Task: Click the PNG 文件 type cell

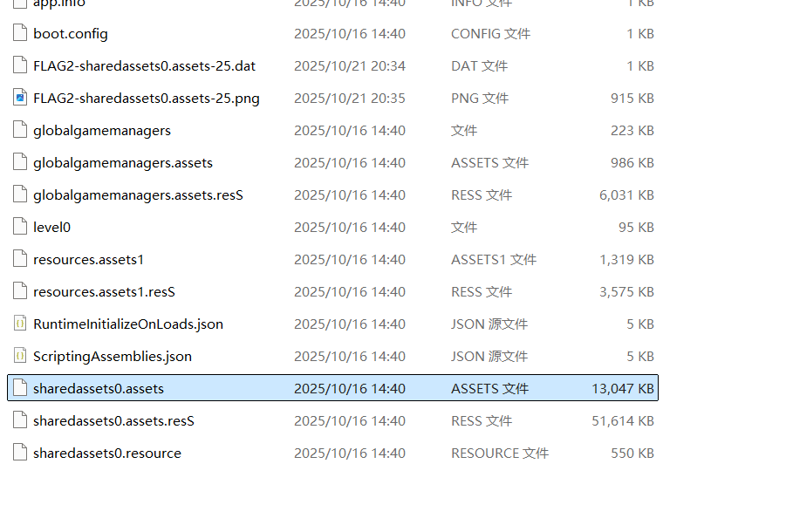Action: 480,99
